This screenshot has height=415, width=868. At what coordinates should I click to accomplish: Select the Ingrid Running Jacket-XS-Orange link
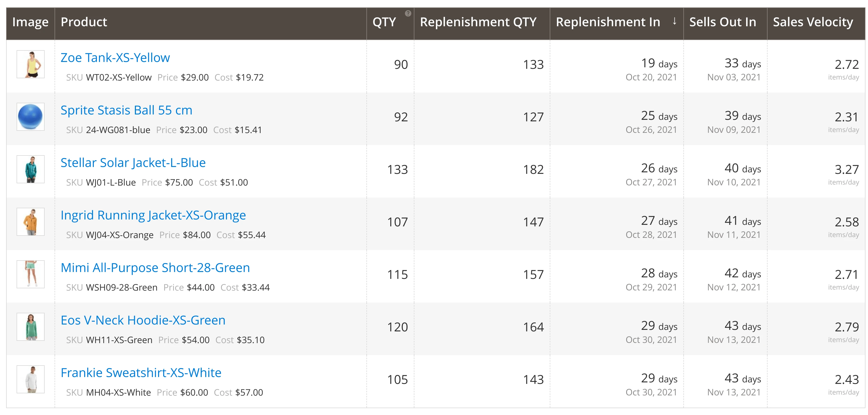pyautogui.click(x=153, y=215)
